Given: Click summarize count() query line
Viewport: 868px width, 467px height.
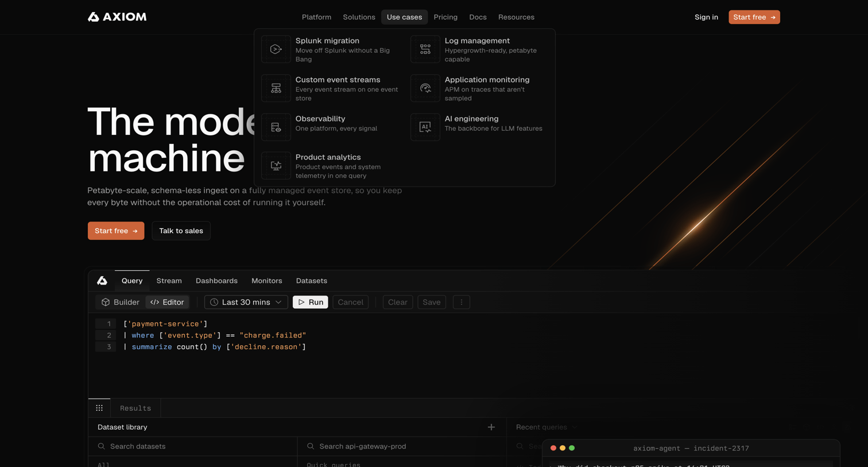Looking at the screenshot, I should tap(215, 347).
